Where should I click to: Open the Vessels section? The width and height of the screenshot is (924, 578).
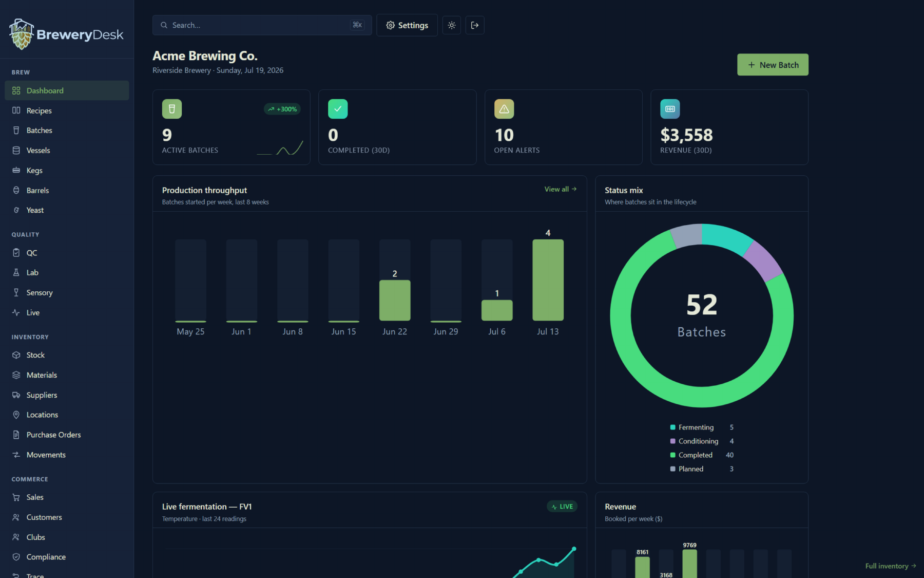click(x=67, y=151)
